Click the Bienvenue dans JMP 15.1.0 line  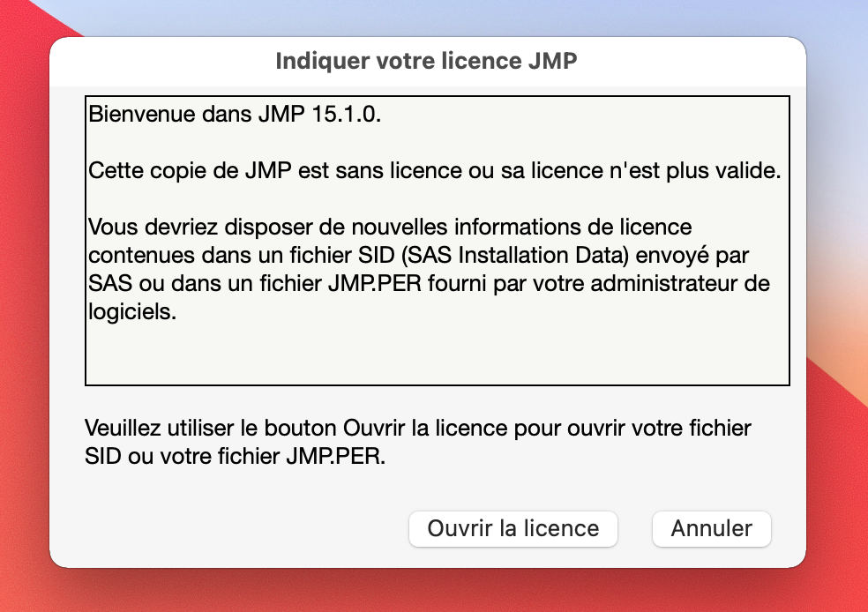coord(235,116)
